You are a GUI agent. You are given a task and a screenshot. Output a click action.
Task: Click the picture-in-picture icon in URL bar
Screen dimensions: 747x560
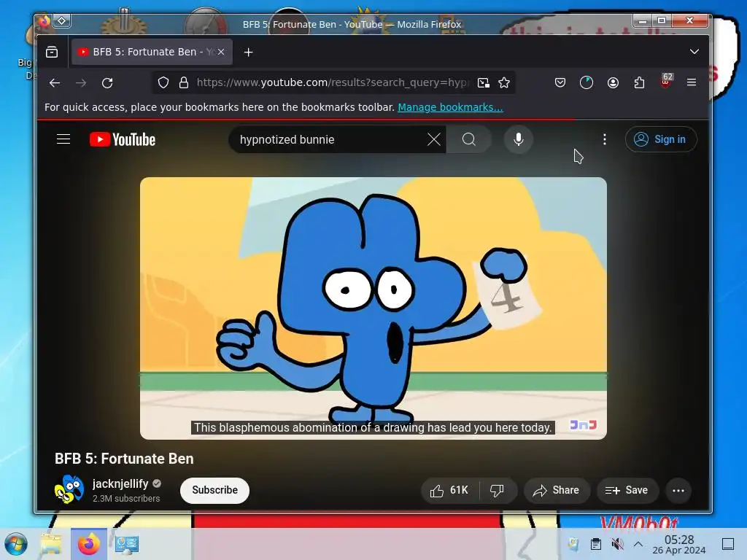tap(484, 83)
